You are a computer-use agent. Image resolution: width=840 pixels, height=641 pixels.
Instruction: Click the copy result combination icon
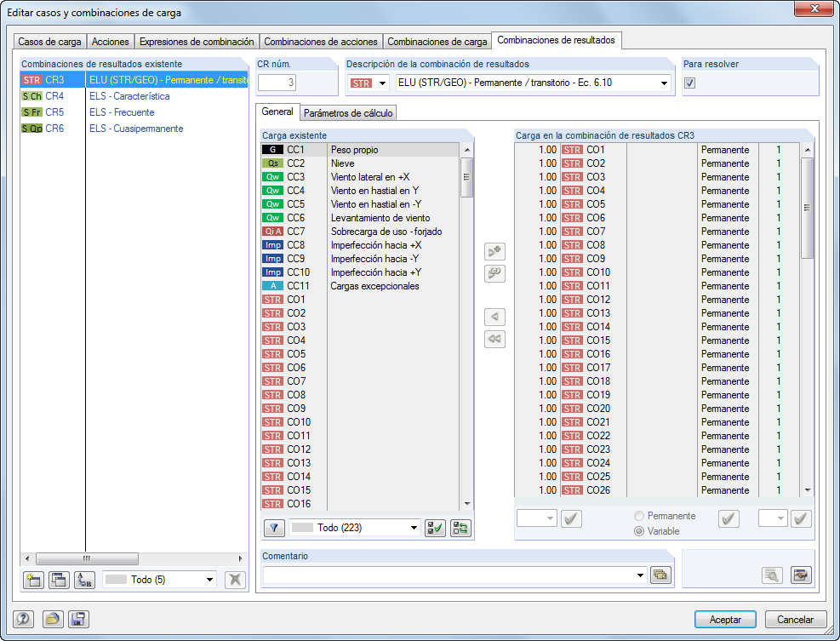[59, 580]
